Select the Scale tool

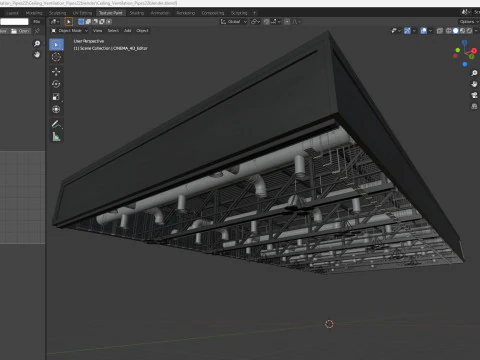click(x=56, y=97)
